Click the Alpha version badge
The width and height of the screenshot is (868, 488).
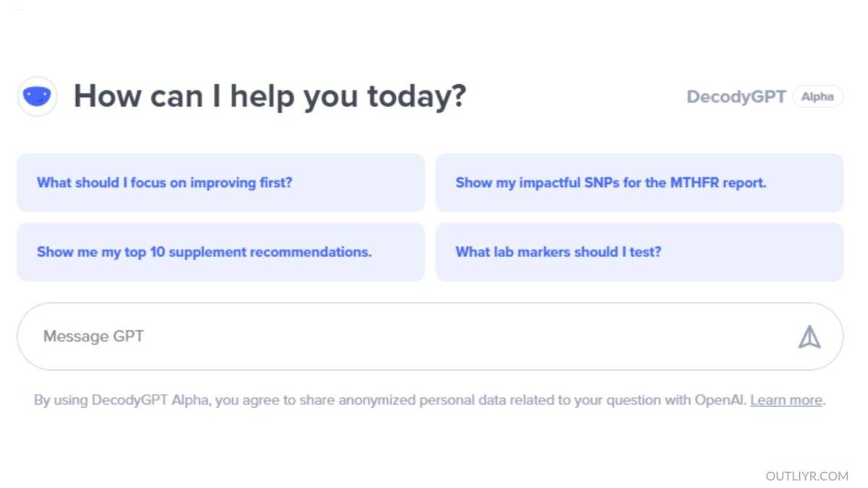[x=817, y=97]
